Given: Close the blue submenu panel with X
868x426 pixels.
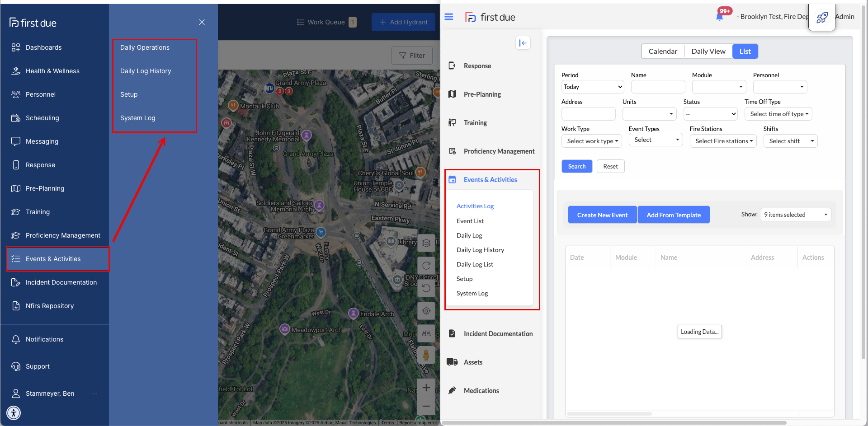Looking at the screenshot, I should [x=202, y=22].
